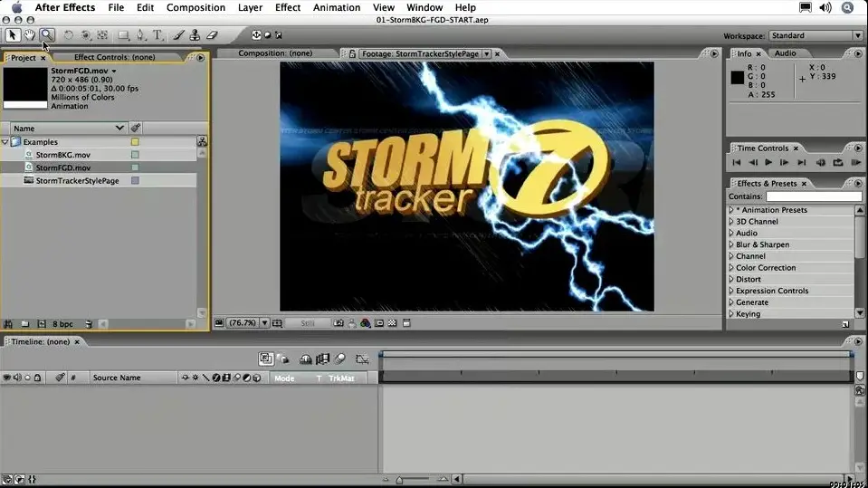Viewport: 868px width, 488px height.
Task: Mute audio in Time Controls
Action: pyautogui.click(x=821, y=162)
